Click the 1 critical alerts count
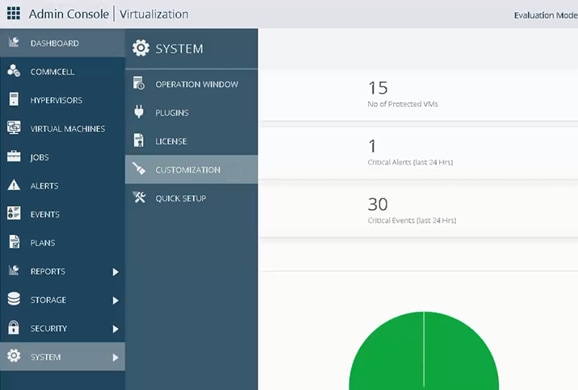Viewport: 578px width, 390px height. [x=372, y=146]
